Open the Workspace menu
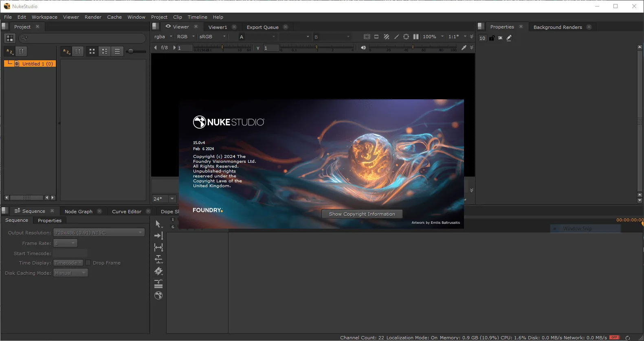This screenshot has width=644, height=341. pyautogui.click(x=44, y=17)
